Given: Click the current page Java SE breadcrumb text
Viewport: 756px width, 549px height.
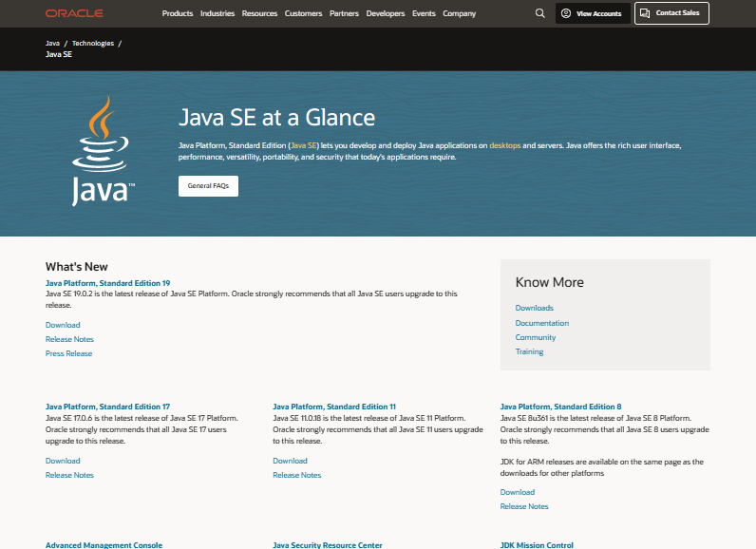Looking at the screenshot, I should pos(58,54).
